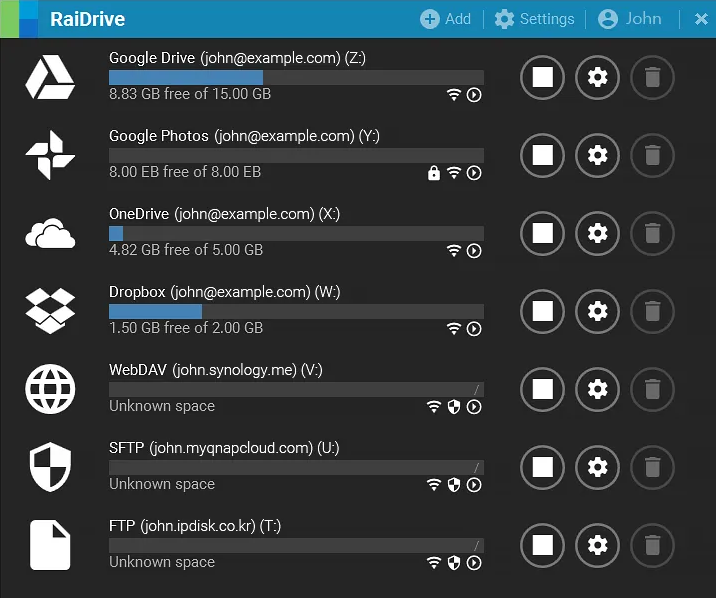Stop the Google Photos (Y:) drive
The height and width of the screenshot is (598, 716).
542,155
